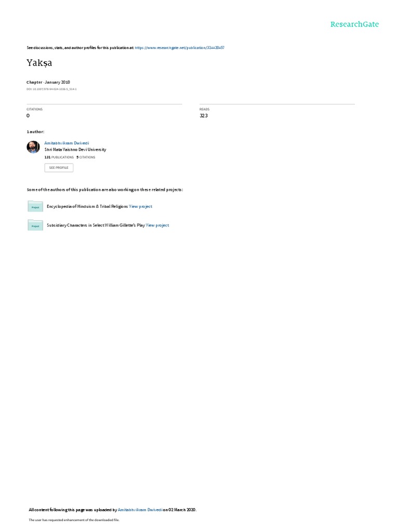Open Amitabhvikram Dwivedi author name link

point(66,143)
